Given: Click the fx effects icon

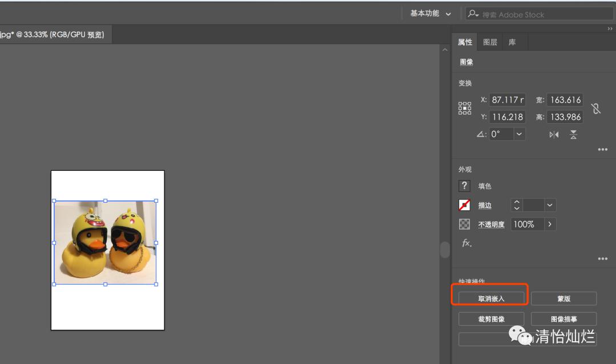Looking at the screenshot, I should coord(466,243).
